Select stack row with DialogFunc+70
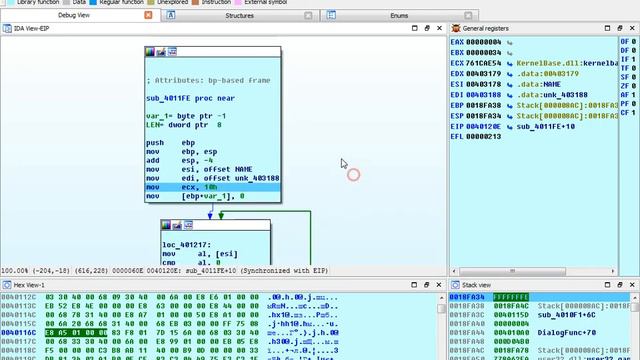Viewport: 640px width, 360px height. pyautogui.click(x=540, y=333)
